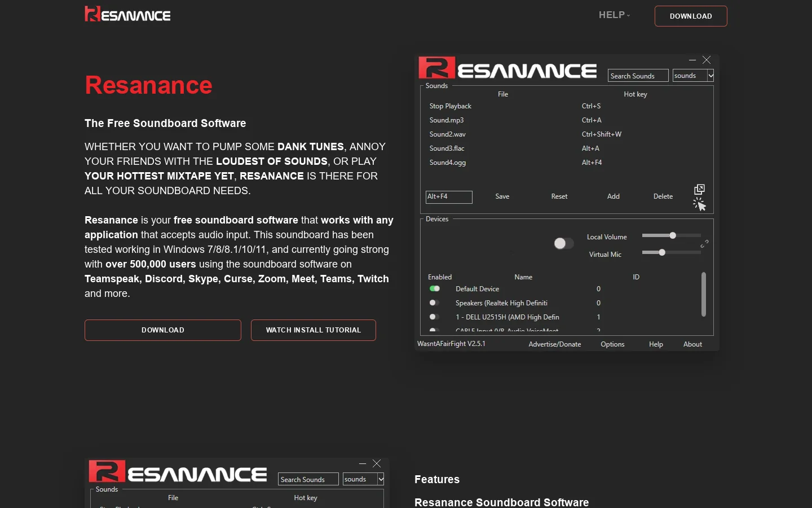Click the Resanance logo inside the large app preview
812x508 pixels.
tap(507, 69)
